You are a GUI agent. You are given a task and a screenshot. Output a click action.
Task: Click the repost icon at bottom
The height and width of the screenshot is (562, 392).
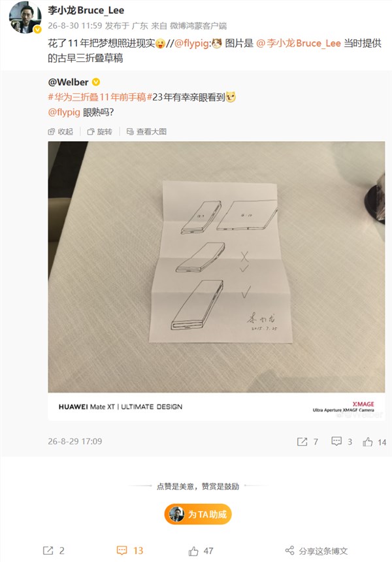click(48, 550)
